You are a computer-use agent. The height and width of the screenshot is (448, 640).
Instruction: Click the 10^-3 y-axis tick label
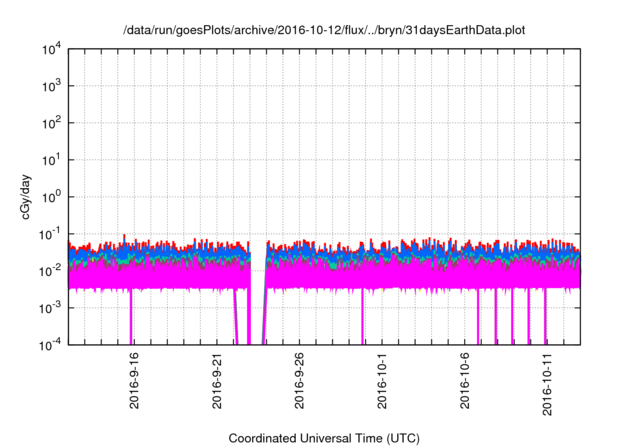[48, 307]
